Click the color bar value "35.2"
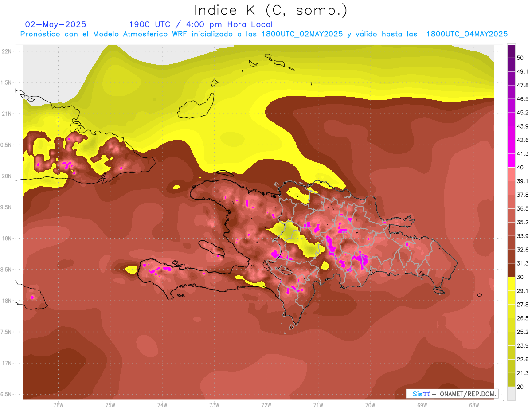The height and width of the screenshot is (411, 532). [x=523, y=222]
